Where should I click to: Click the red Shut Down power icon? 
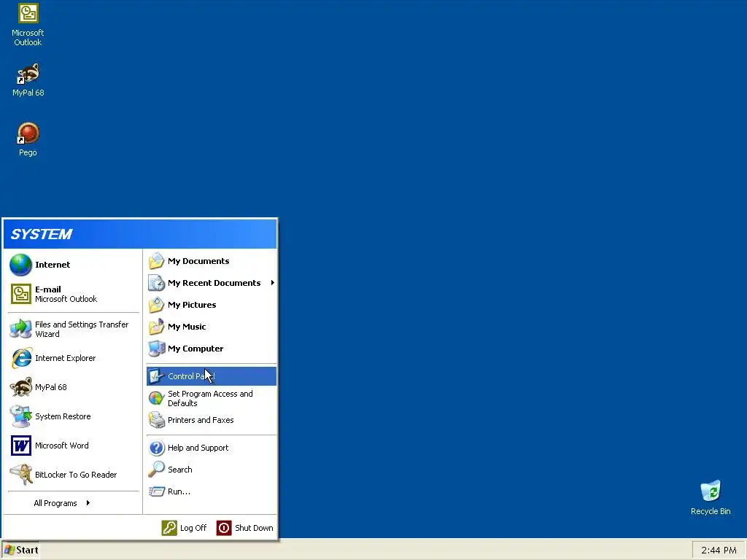[224, 528]
